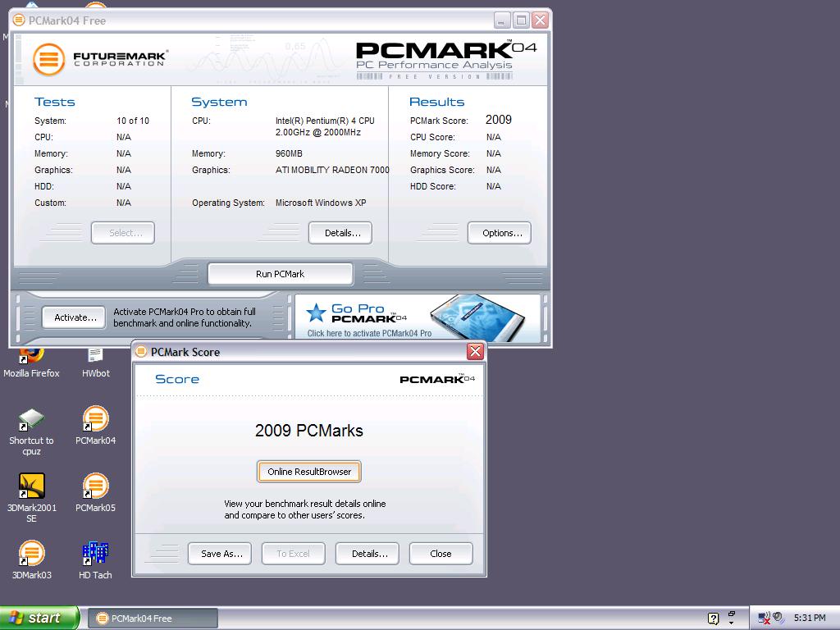The height and width of the screenshot is (630, 840).
Task: Click the taskbar clock showing 5:31 PM
Action: click(x=810, y=619)
